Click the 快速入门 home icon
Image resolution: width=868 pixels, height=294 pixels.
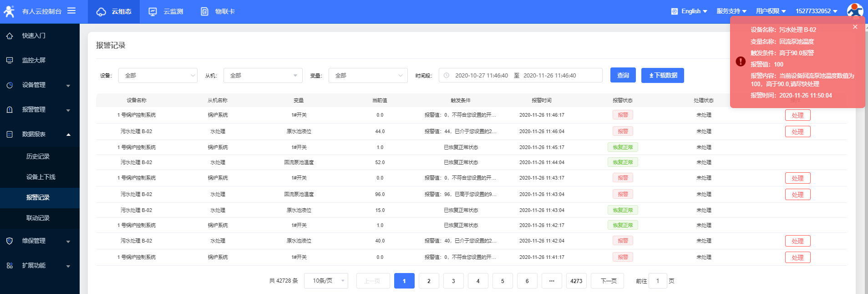click(x=10, y=36)
